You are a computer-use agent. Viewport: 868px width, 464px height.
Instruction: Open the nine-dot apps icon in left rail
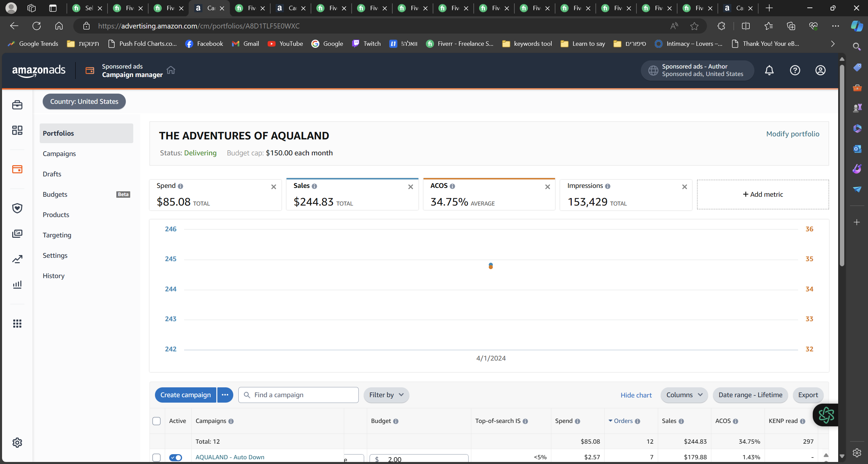pyautogui.click(x=17, y=324)
